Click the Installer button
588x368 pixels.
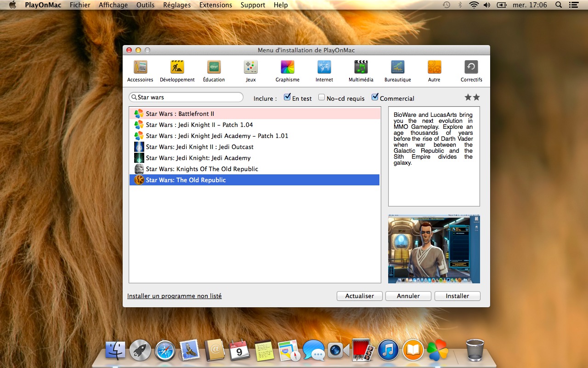pyautogui.click(x=457, y=296)
